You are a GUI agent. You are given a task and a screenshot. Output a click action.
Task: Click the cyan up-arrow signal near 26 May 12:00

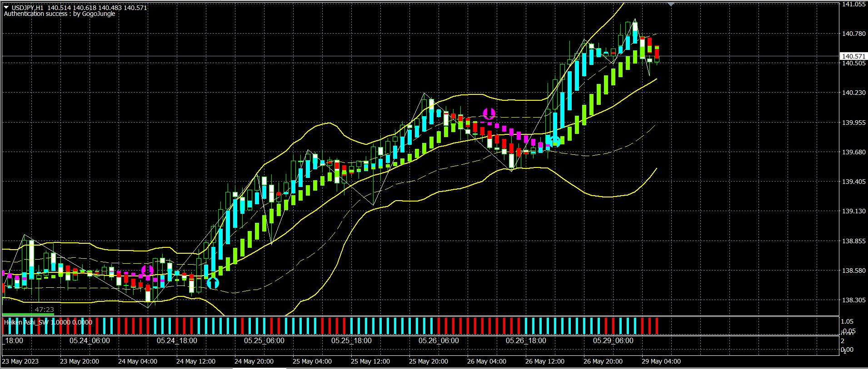(555, 140)
